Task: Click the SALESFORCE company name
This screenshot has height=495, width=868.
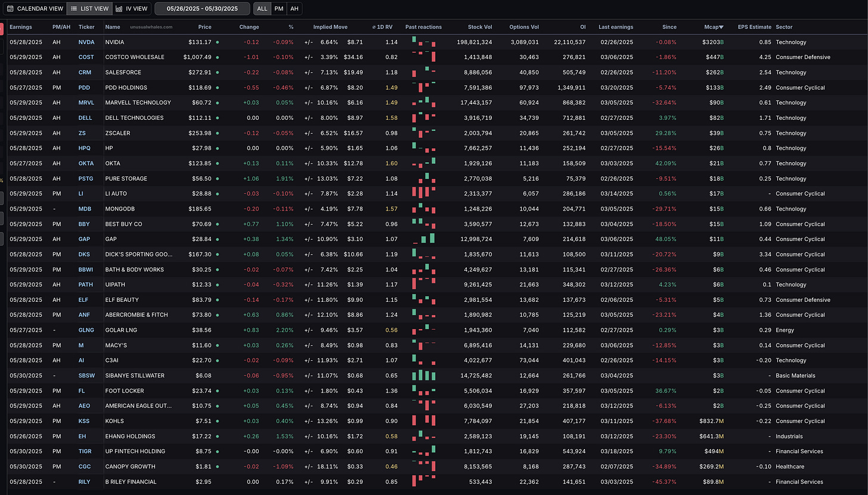Action: pyautogui.click(x=123, y=72)
